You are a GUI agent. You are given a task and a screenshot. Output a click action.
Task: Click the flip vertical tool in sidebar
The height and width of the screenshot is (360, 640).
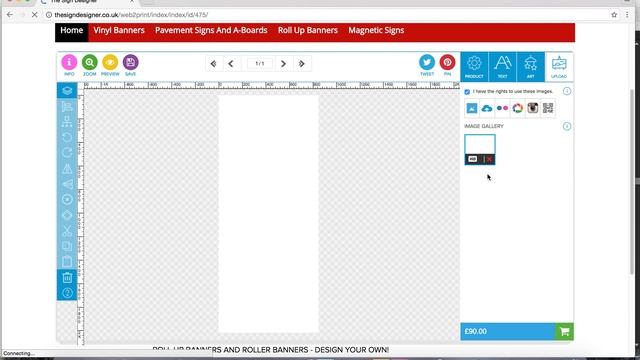point(67,184)
